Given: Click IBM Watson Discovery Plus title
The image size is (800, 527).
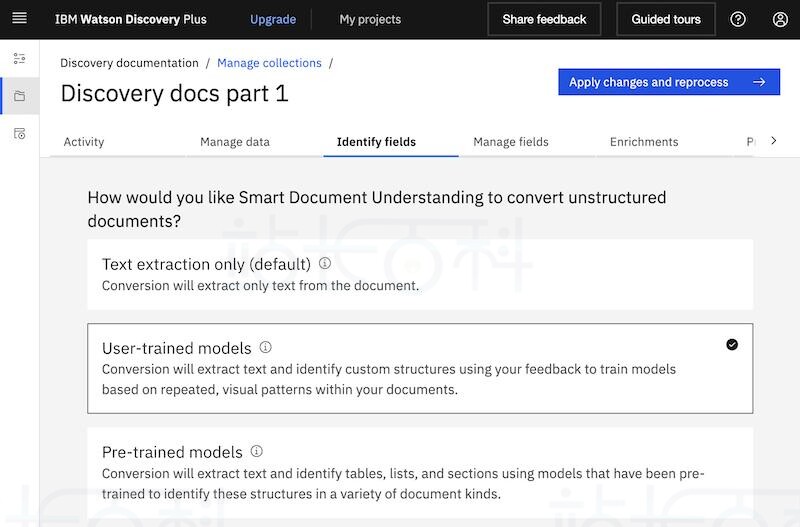Looking at the screenshot, I should (x=131, y=19).
